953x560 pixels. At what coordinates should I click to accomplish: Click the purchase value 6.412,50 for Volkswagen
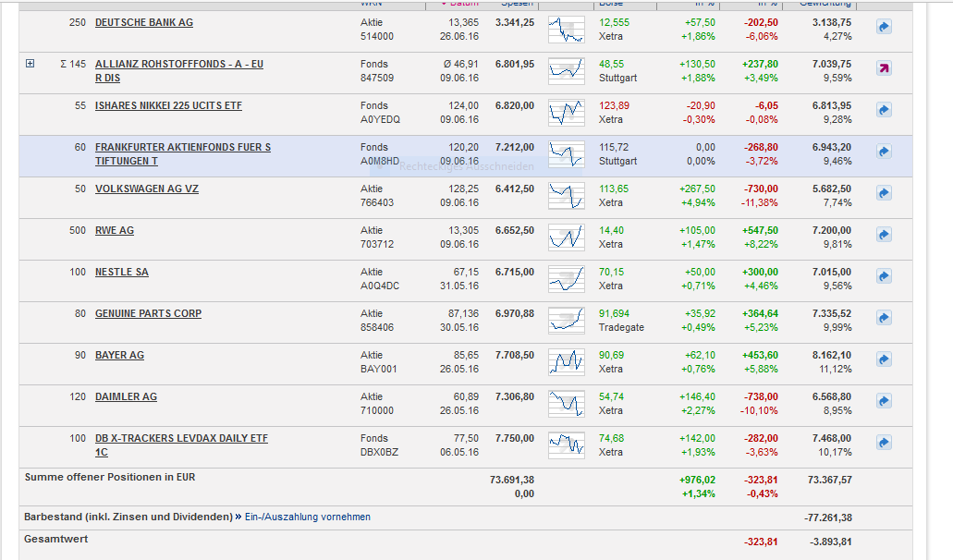(515, 189)
